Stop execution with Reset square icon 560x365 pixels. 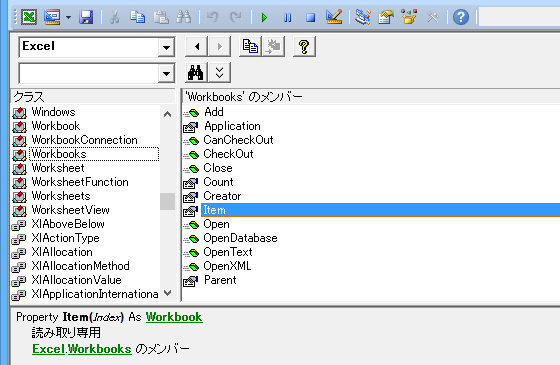(310, 17)
